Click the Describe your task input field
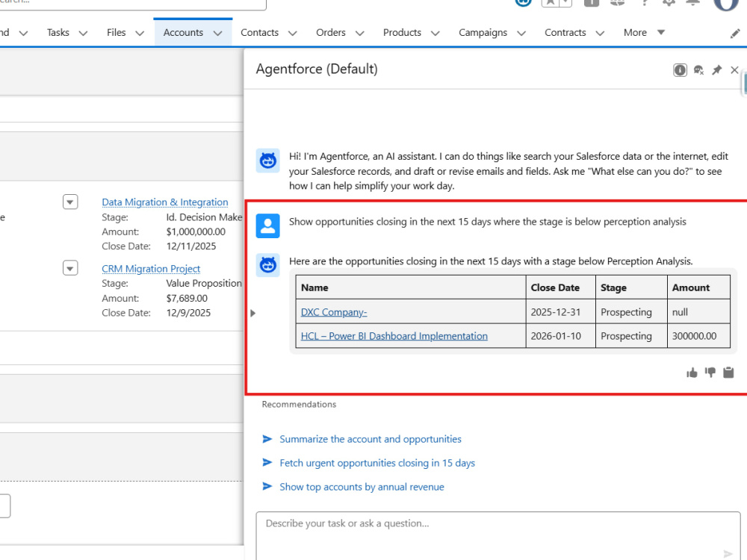 [498, 535]
